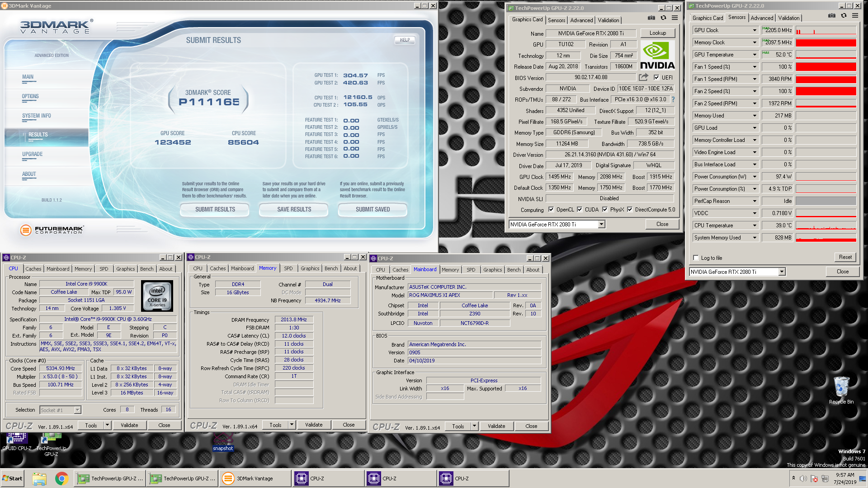The image size is (868, 488).
Task: Open the GPU Clock sensor dropdown
Action: [755, 30]
